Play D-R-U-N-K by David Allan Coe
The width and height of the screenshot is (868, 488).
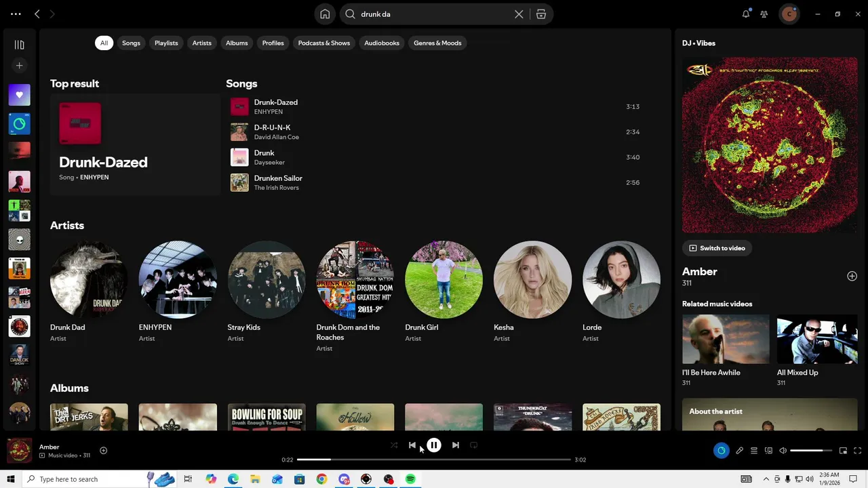point(437,131)
